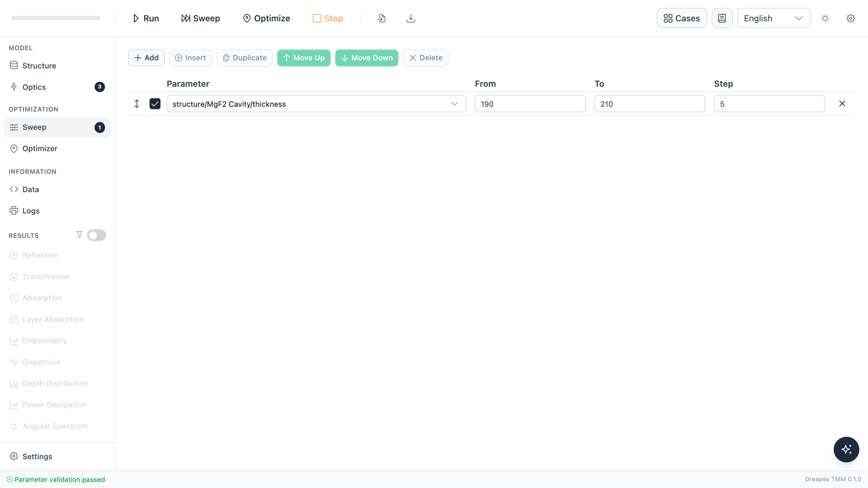Open the Cases selector

682,18
